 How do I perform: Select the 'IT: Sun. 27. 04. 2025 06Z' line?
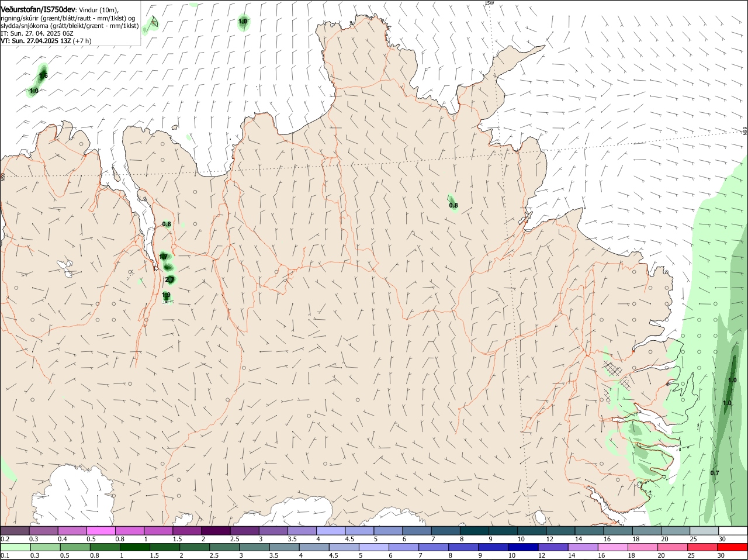pos(37,33)
